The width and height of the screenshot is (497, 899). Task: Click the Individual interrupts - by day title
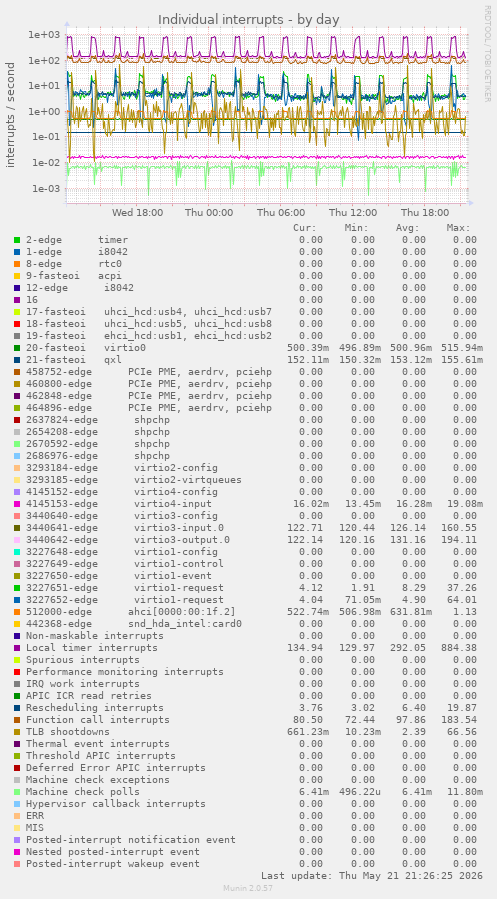click(x=249, y=19)
